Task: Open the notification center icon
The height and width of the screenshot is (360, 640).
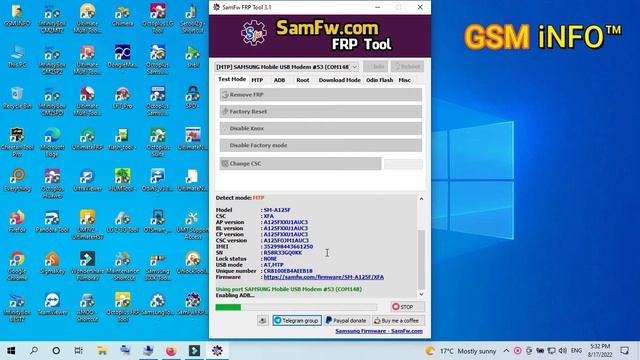Action: coord(624,351)
